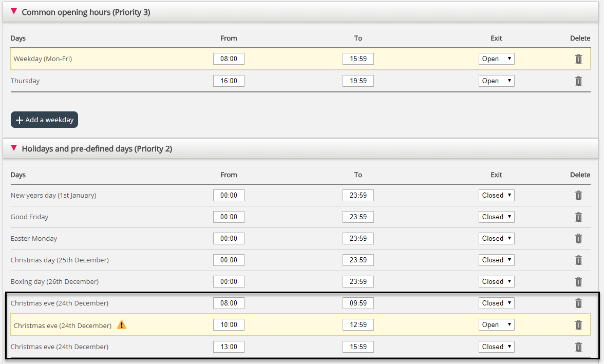Click the warning icon beside Christmas eve
This screenshot has height=364, width=604.
(x=121, y=324)
